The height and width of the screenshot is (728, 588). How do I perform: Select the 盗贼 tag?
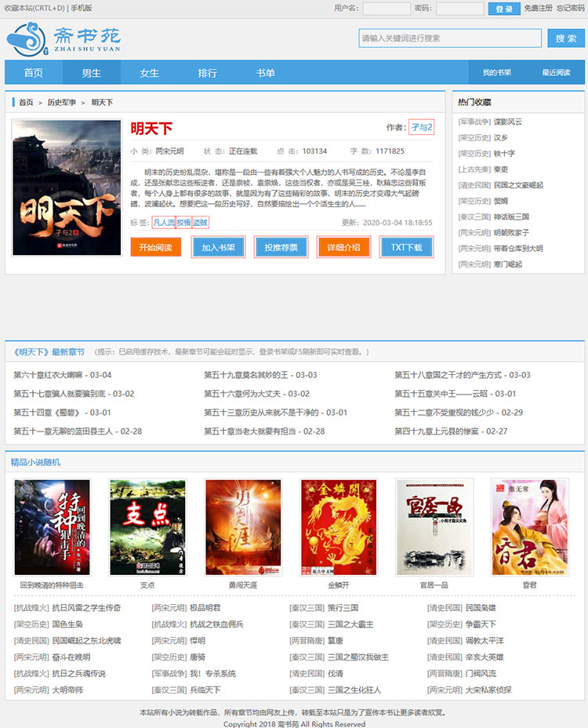point(200,222)
